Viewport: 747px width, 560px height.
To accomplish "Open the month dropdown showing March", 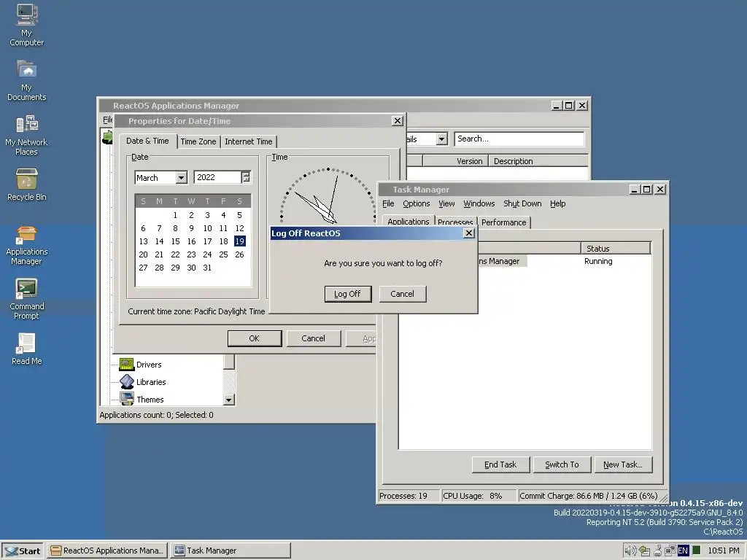I will coord(181,178).
